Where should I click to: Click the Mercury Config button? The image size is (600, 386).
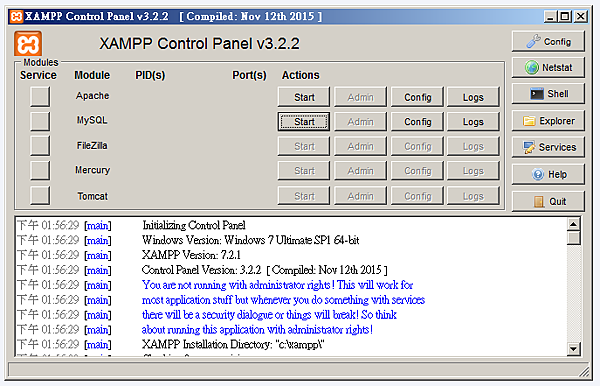(x=417, y=171)
